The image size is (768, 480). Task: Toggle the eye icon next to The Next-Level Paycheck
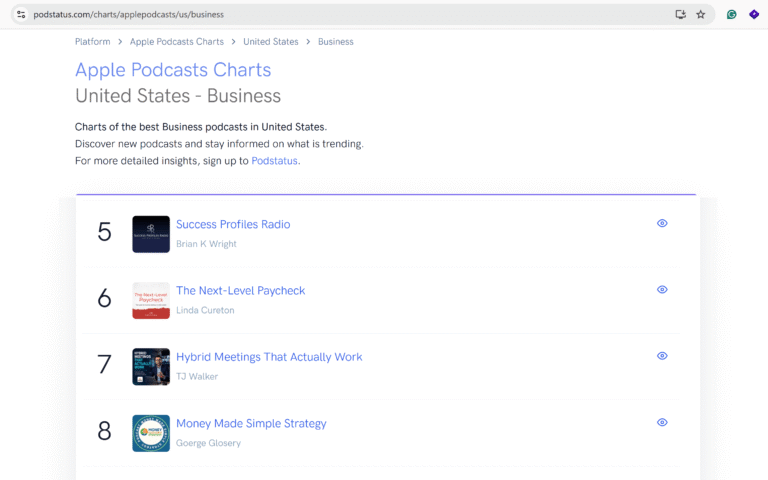pos(662,289)
